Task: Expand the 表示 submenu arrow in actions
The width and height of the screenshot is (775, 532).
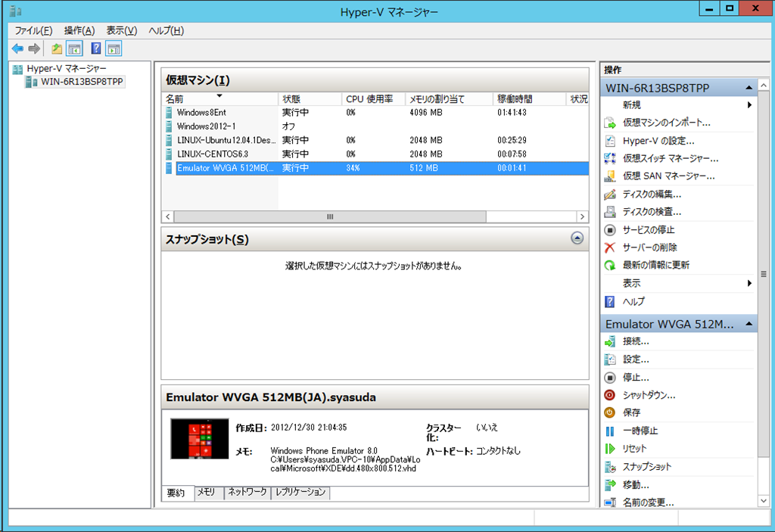Action: 749,283
